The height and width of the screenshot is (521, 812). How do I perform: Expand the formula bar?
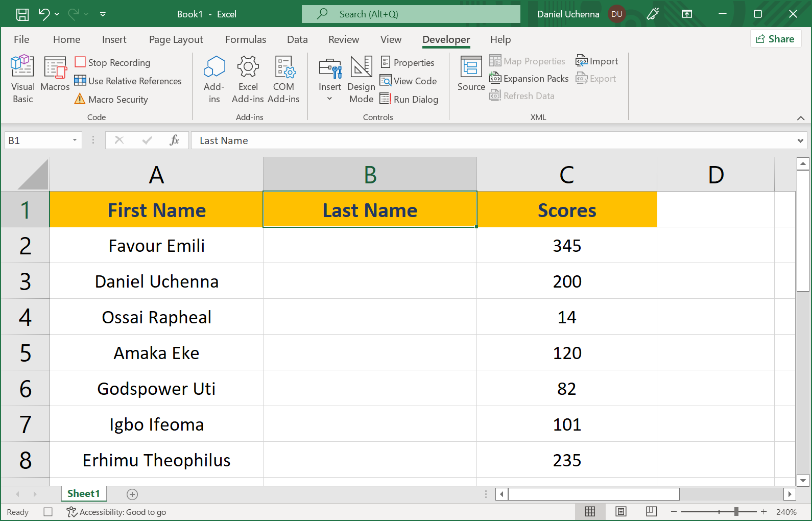(x=800, y=140)
